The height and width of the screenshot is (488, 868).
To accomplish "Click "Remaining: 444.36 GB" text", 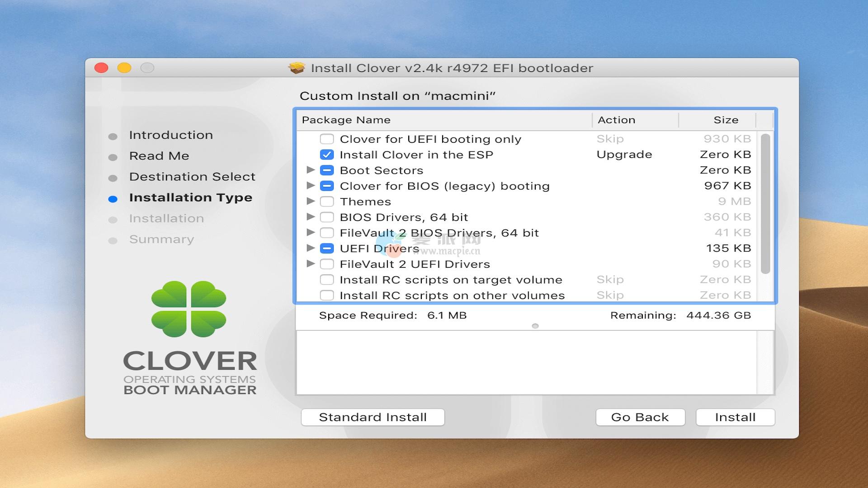I will click(680, 315).
